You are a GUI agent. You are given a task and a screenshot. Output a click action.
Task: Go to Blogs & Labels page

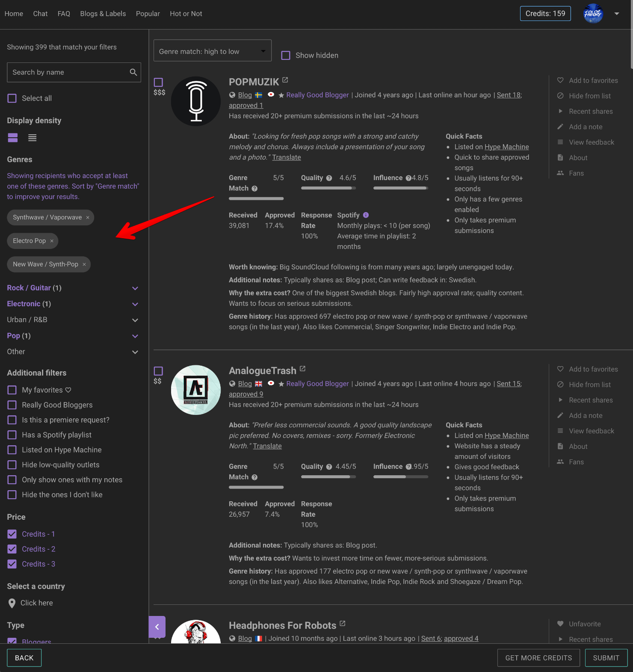pyautogui.click(x=103, y=14)
